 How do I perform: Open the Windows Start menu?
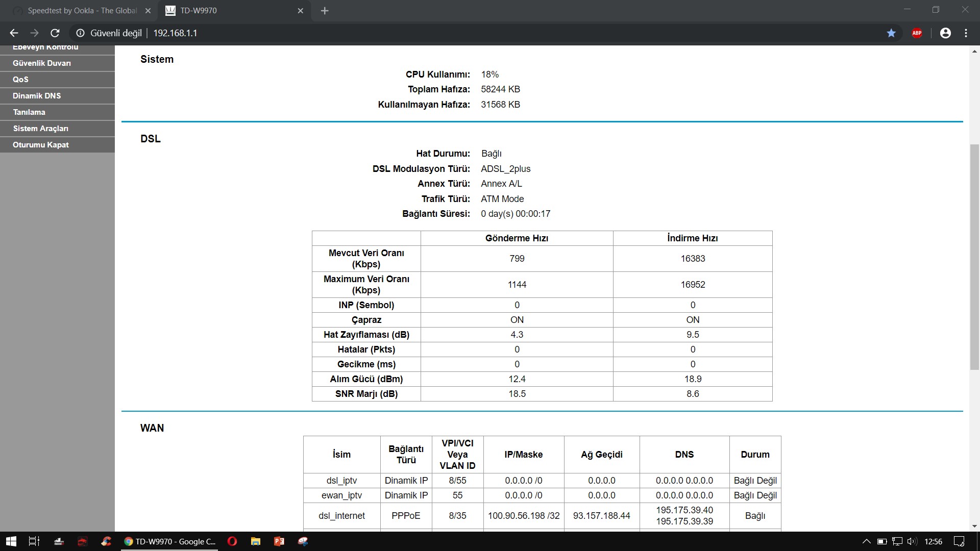click(x=11, y=541)
